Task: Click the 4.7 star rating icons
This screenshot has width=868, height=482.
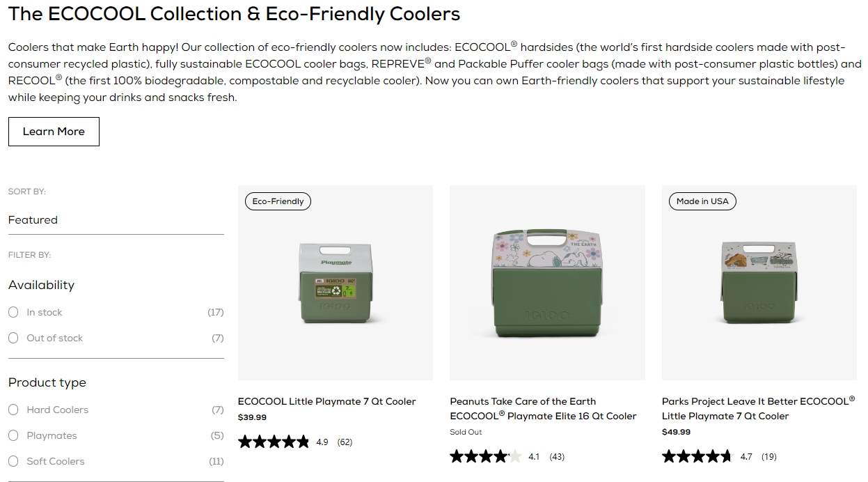Action: click(697, 456)
